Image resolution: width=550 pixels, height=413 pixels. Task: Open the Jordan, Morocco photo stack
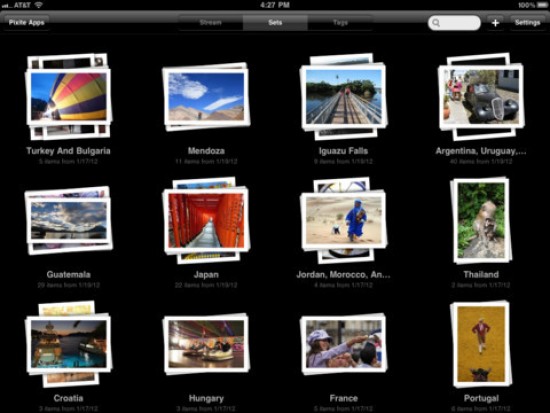(343, 220)
